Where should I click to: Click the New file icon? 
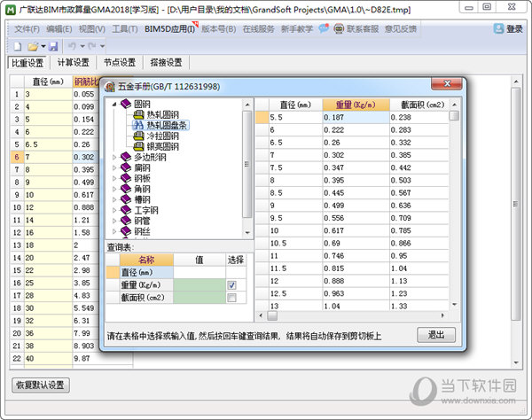(x=17, y=46)
